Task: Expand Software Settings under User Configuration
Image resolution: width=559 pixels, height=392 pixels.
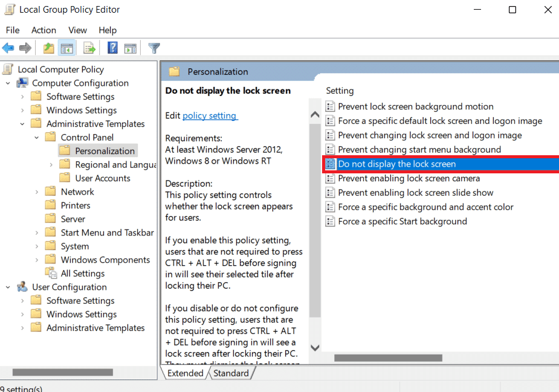Action: (x=22, y=301)
